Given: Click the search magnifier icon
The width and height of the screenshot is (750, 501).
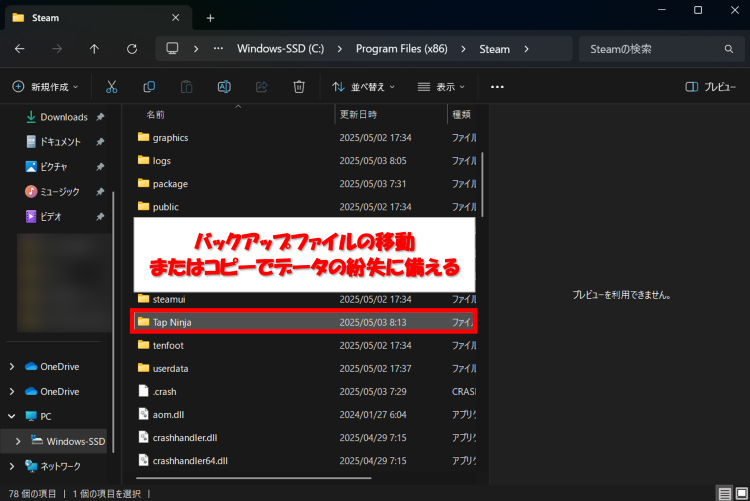Looking at the screenshot, I should 728,49.
